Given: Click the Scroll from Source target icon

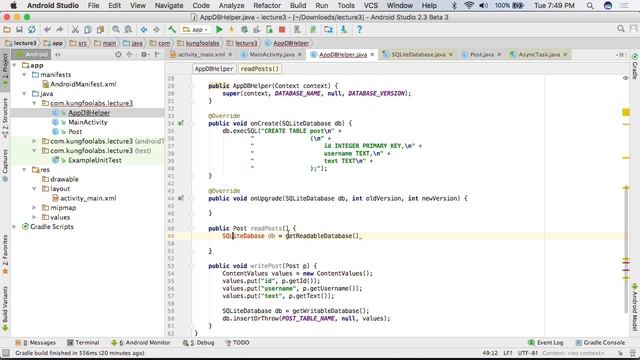Looking at the screenshot, I should (118, 54).
